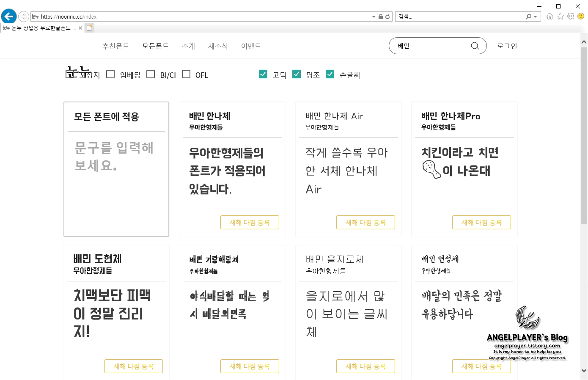Click the refresh page icon

pyautogui.click(x=387, y=17)
